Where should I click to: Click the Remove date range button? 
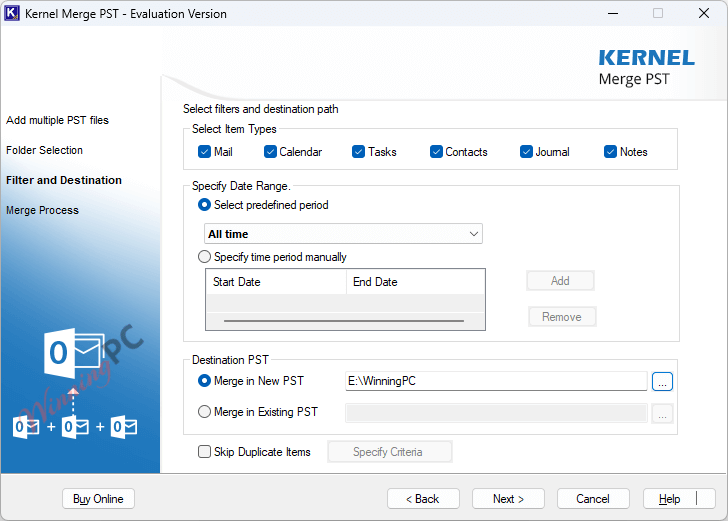click(x=562, y=317)
